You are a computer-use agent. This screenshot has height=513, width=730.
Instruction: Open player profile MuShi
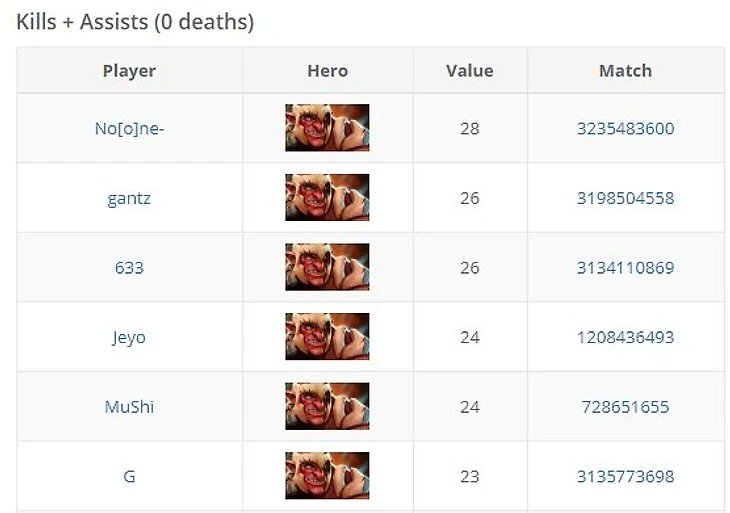tap(129, 407)
